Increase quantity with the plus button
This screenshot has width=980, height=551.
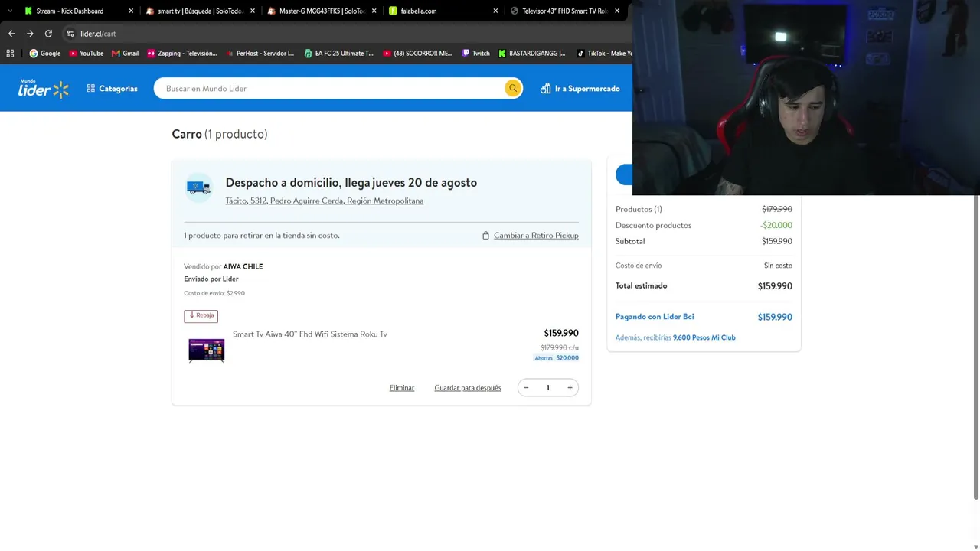point(570,388)
